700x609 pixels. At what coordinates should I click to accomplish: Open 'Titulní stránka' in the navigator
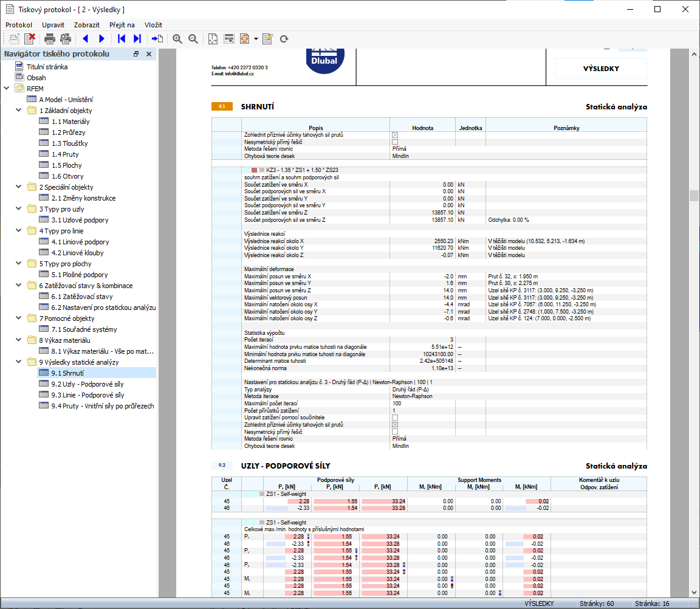tap(47, 67)
